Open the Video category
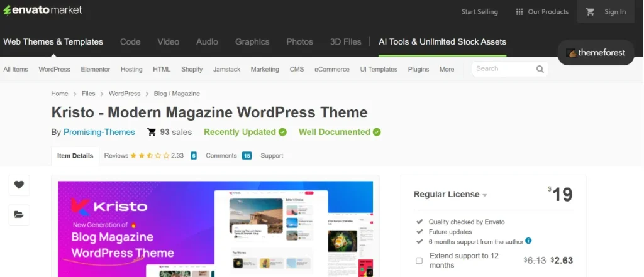 (169, 42)
